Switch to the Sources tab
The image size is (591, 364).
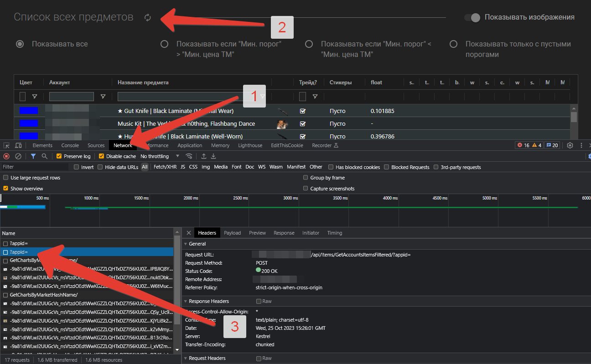(x=96, y=145)
